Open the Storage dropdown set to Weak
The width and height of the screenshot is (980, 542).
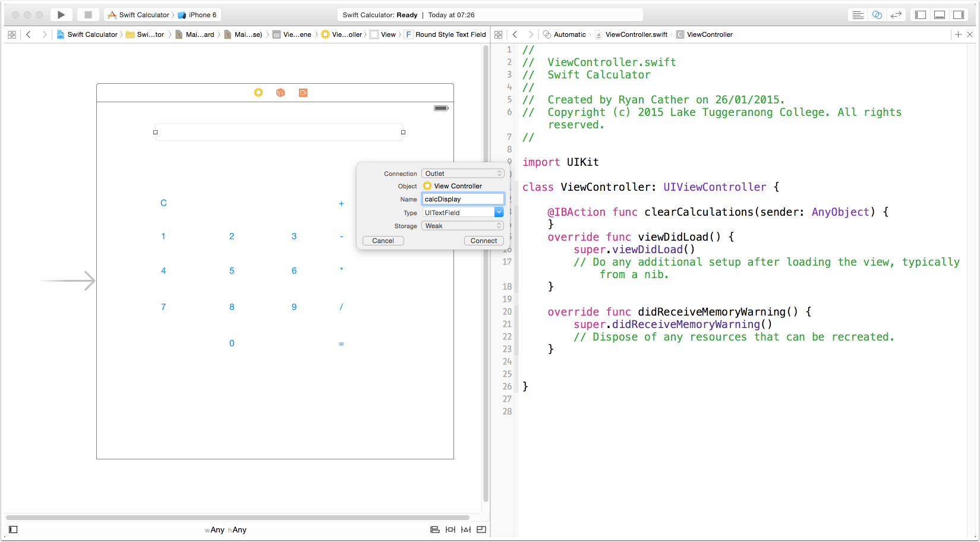point(463,226)
